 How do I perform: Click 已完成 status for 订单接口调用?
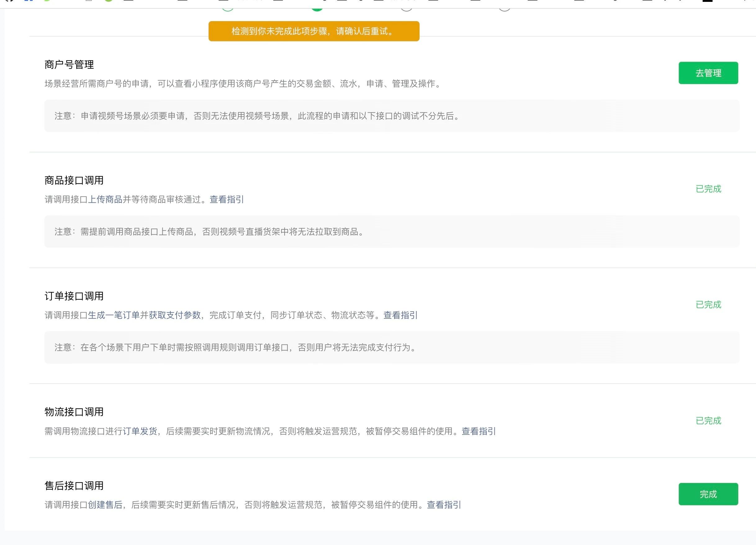tap(708, 305)
